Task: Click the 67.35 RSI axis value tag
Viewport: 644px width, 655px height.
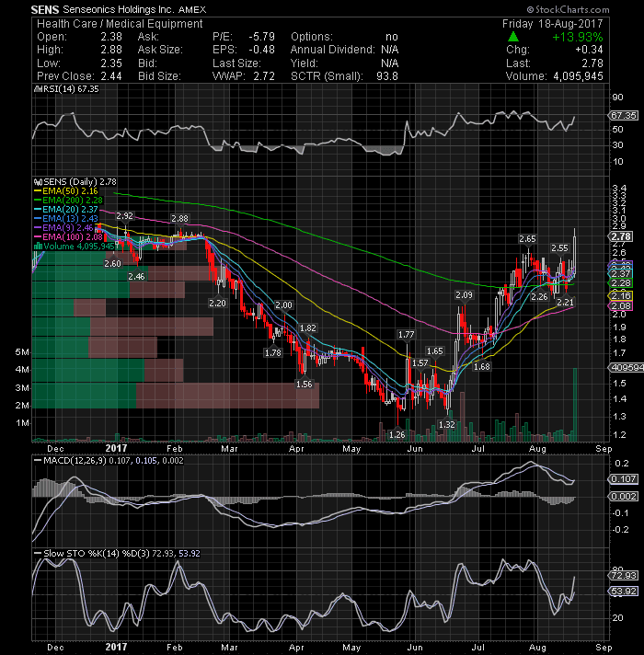Action: coord(625,115)
